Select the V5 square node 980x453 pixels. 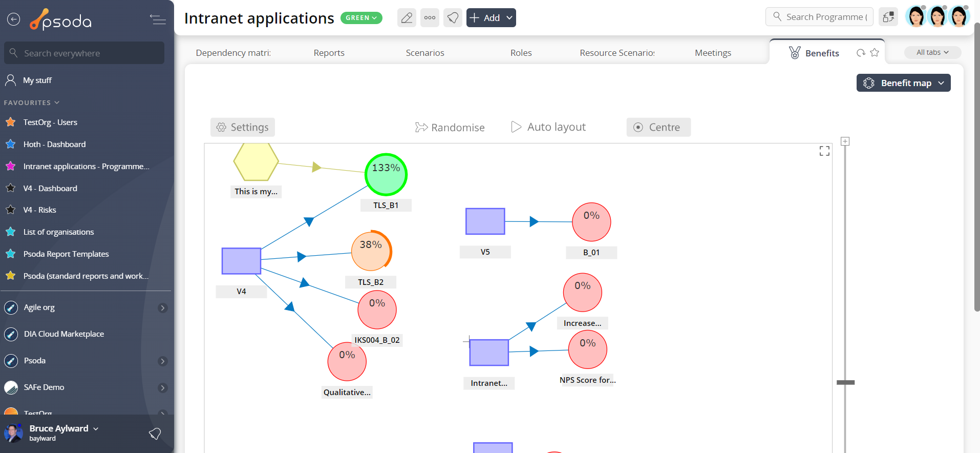click(485, 221)
